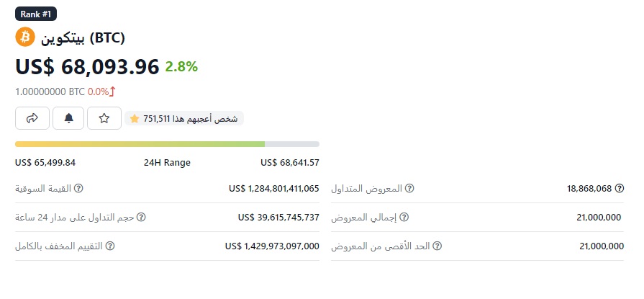Click the green 2.8% price change

click(181, 67)
